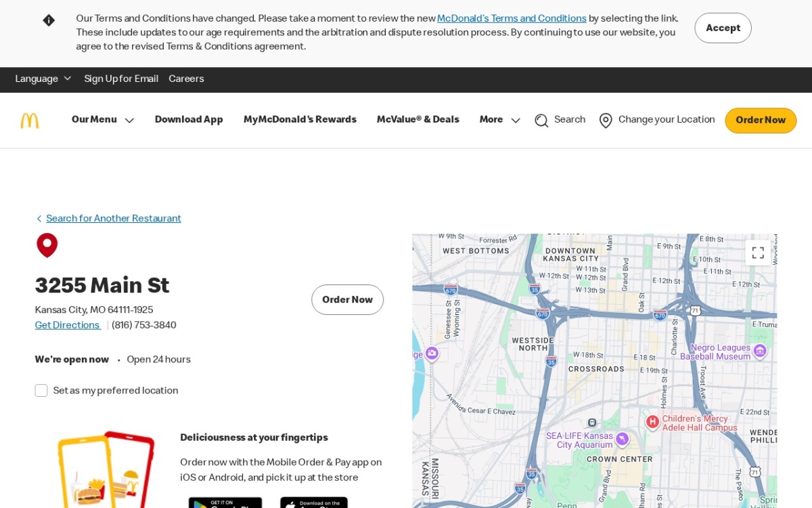Click Deliciousness at your fingertips heading
Viewport: 812px width, 508px height.
click(254, 438)
